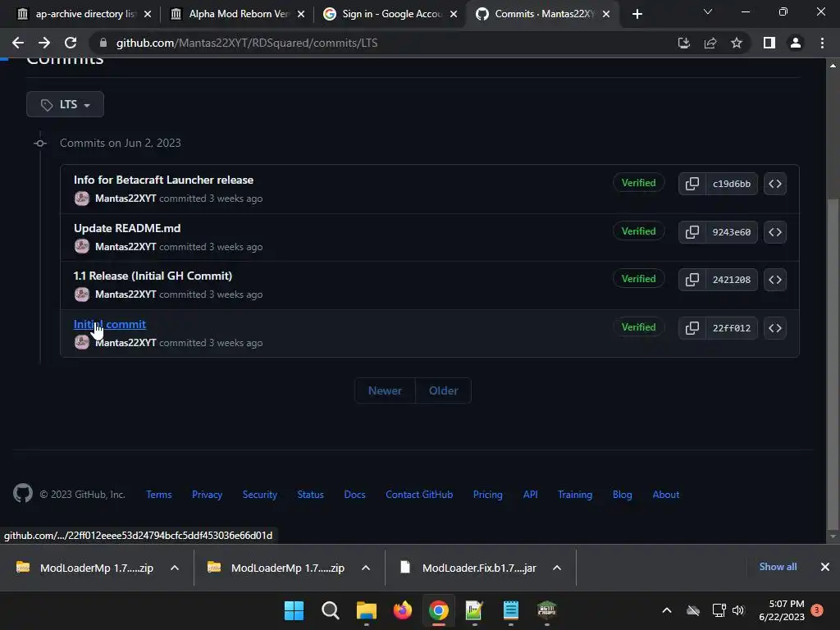
Task: Open the 'Initial commit' link
Action: pyautogui.click(x=109, y=324)
